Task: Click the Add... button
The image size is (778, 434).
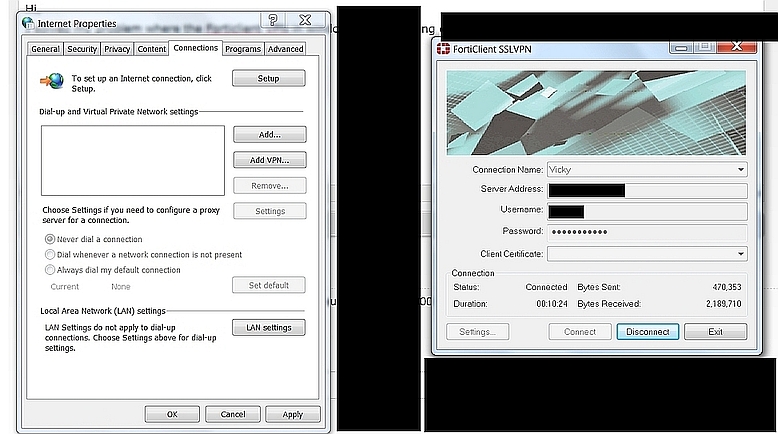Action: click(x=269, y=134)
